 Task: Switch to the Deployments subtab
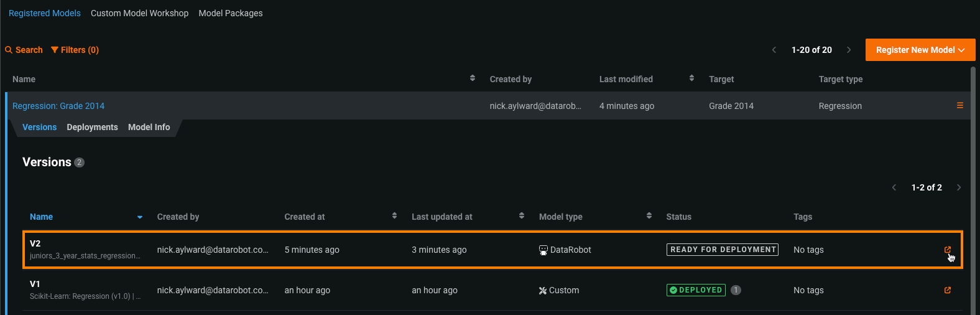92,127
